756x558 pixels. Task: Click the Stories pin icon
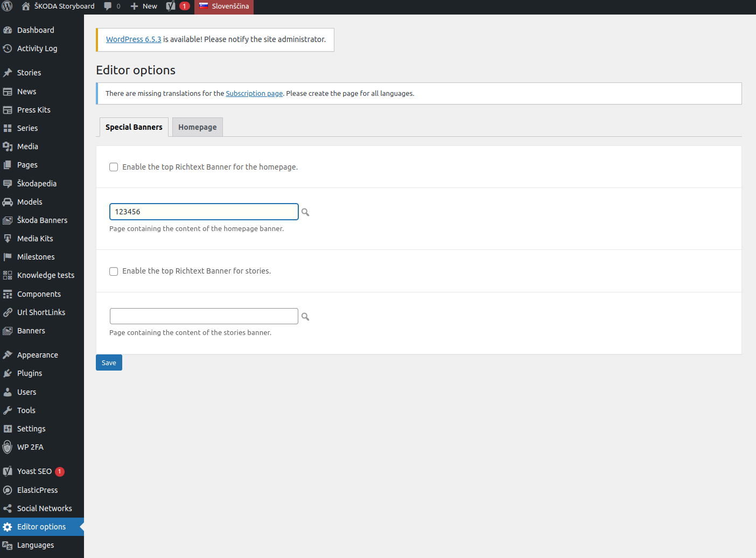8,73
